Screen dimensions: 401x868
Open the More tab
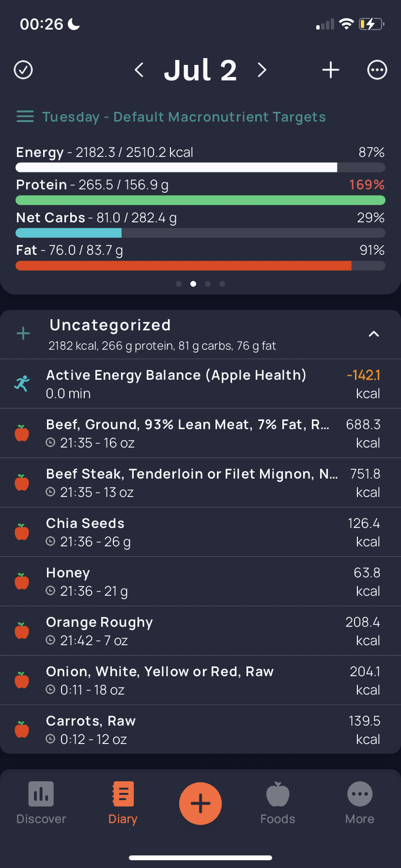click(x=360, y=803)
